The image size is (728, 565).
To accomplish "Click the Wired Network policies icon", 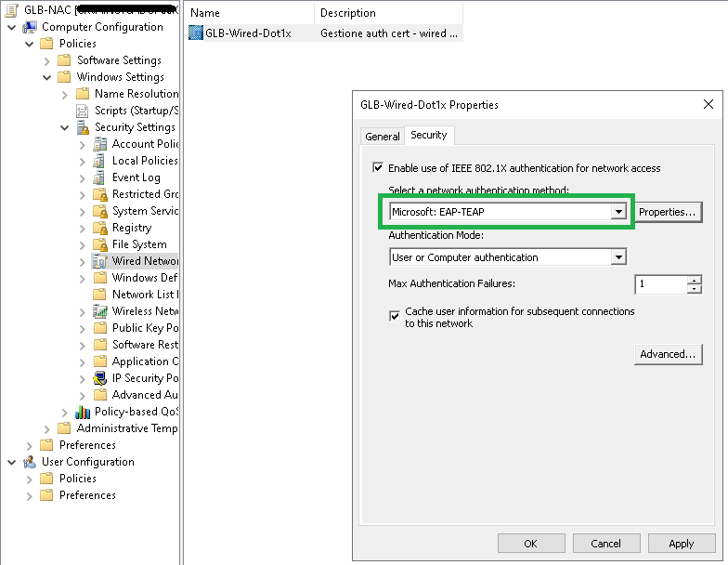I will 100,261.
